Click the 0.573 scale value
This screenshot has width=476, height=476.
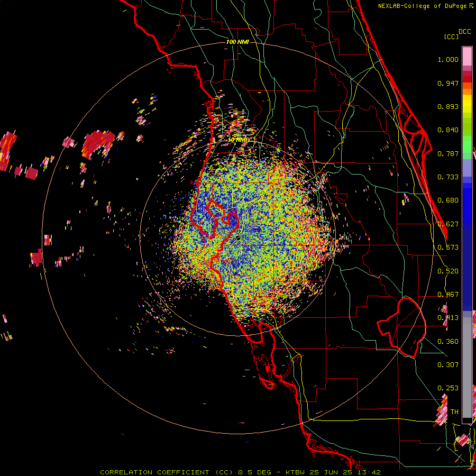click(448, 248)
